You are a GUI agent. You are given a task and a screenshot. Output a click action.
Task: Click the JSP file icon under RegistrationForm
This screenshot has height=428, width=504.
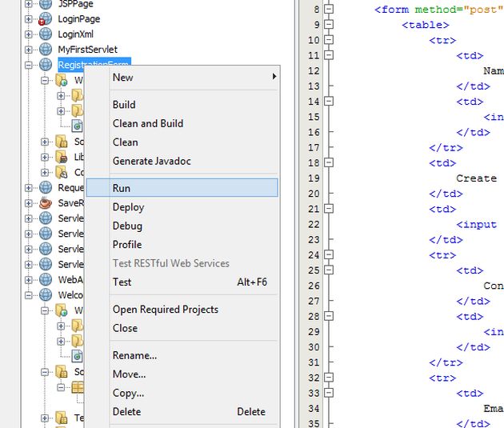tap(77, 126)
